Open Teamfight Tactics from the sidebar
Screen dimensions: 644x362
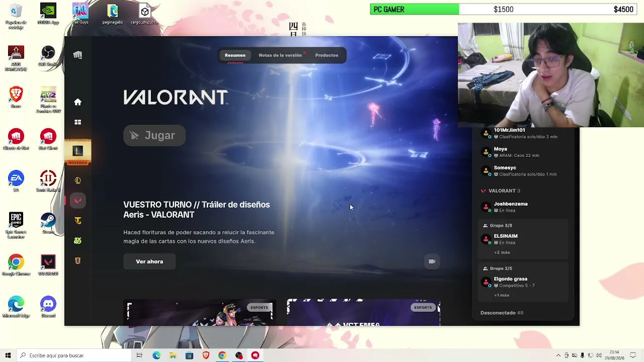tap(77, 221)
